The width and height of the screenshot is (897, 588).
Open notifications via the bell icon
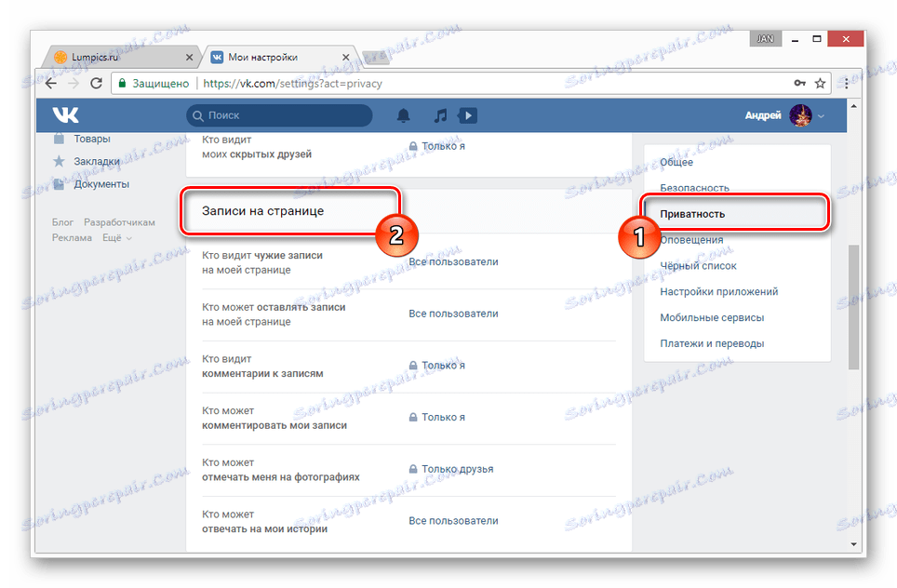[x=404, y=114]
